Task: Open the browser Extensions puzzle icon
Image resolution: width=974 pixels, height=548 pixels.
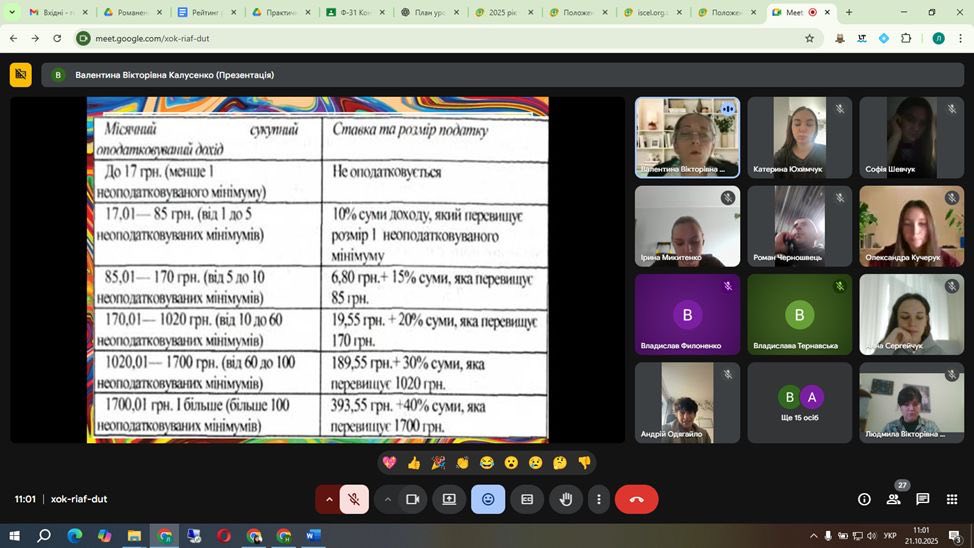Action: pos(906,39)
